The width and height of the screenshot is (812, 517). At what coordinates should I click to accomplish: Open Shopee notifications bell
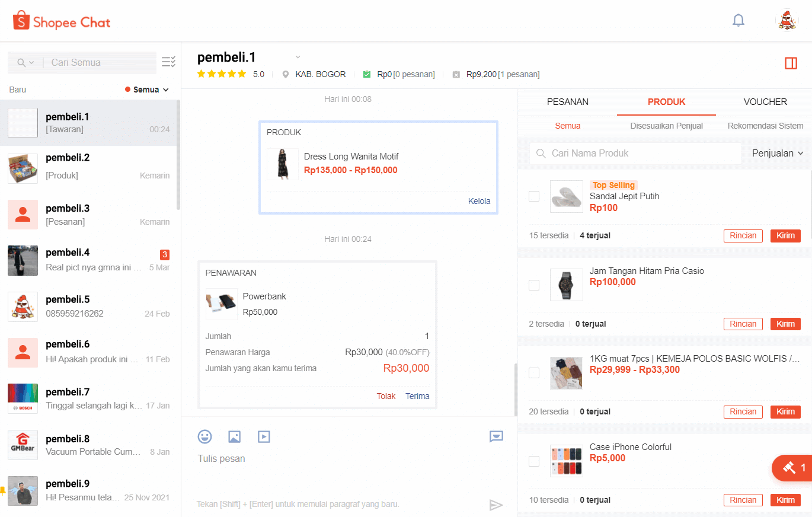pyautogui.click(x=739, y=20)
